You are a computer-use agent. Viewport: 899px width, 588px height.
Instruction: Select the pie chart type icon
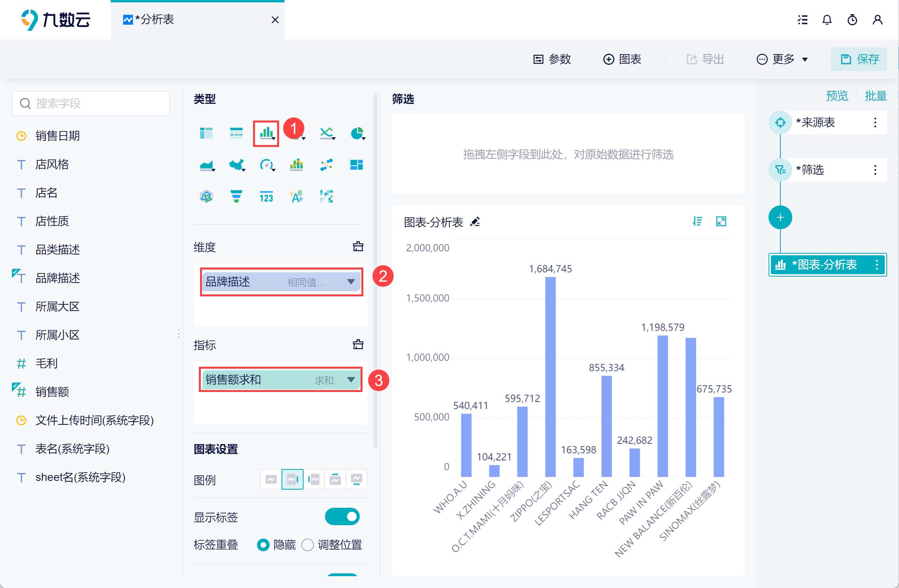click(x=357, y=134)
